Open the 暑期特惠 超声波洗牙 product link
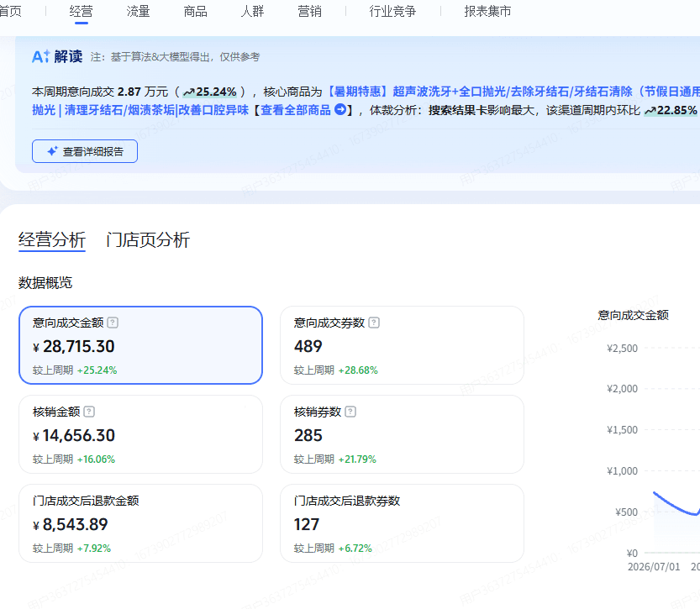 pos(513,92)
